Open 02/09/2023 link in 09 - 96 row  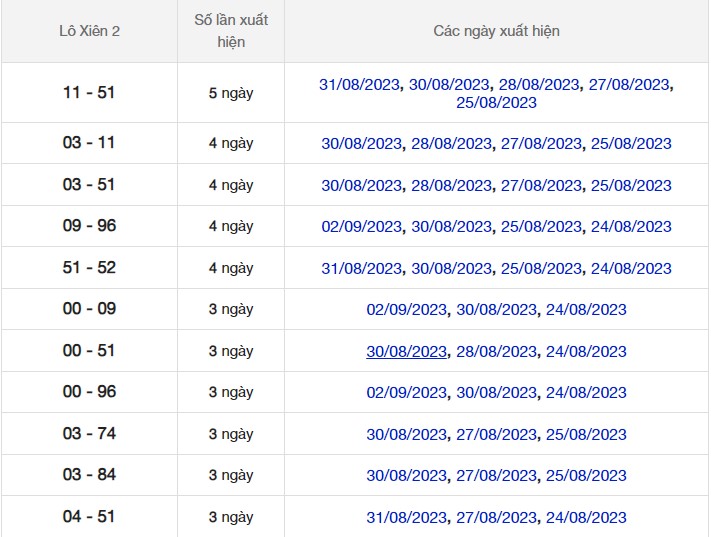coord(362,227)
